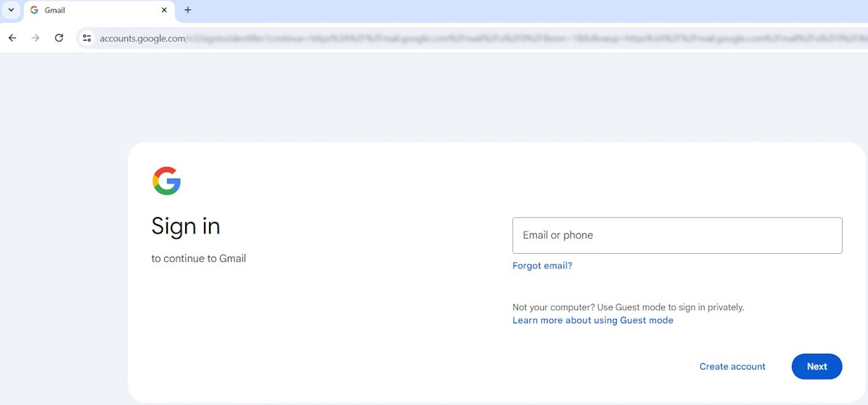Click the blue Next button

(x=817, y=367)
